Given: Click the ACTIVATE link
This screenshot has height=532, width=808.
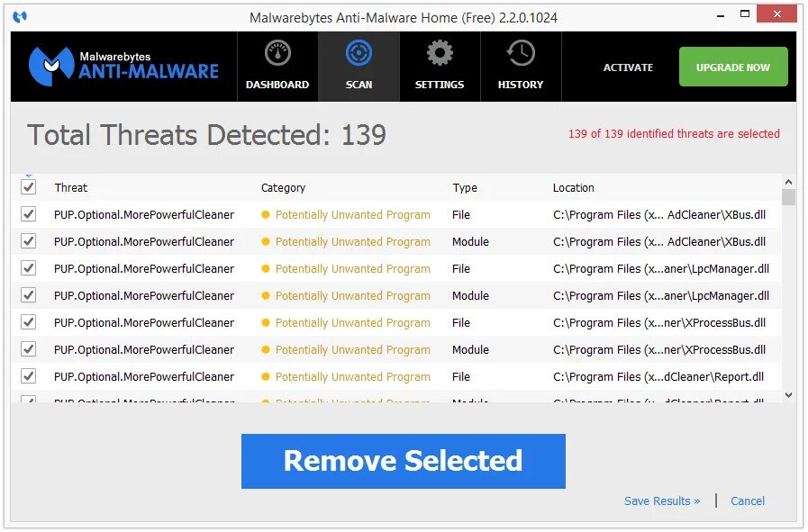Looking at the screenshot, I should (x=628, y=68).
